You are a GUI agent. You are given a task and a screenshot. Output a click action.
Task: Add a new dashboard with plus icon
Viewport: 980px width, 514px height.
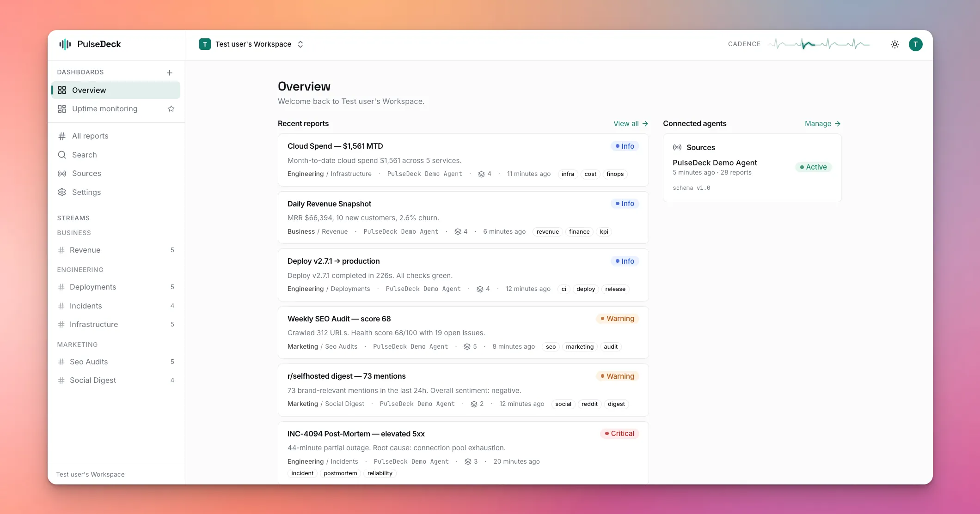click(x=170, y=73)
